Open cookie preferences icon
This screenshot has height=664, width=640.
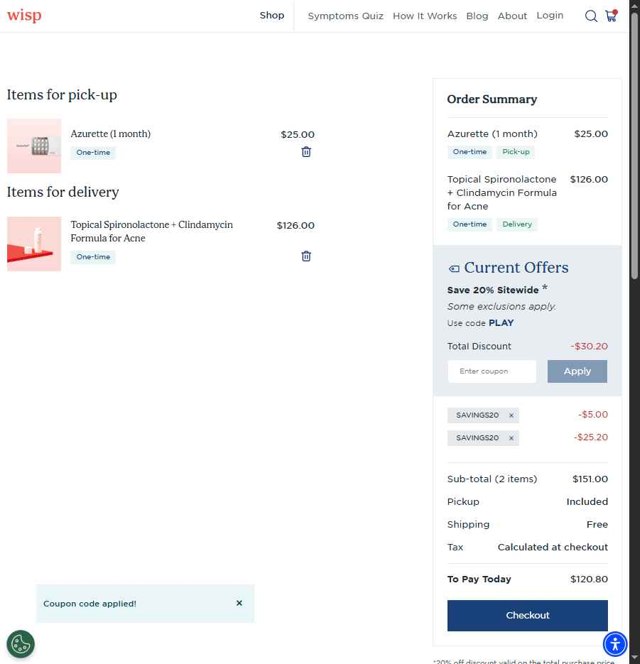coord(21,644)
